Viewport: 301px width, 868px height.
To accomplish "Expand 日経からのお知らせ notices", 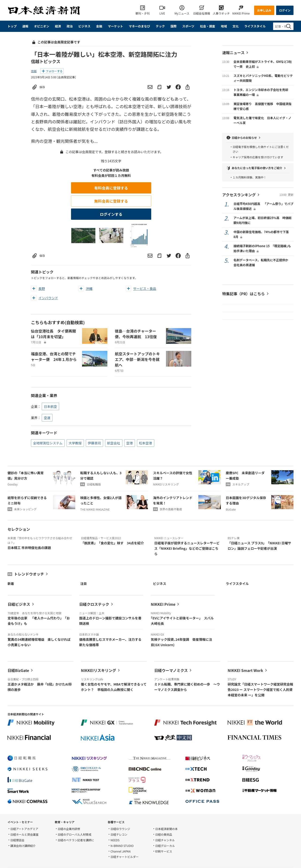I will tap(260, 137).
